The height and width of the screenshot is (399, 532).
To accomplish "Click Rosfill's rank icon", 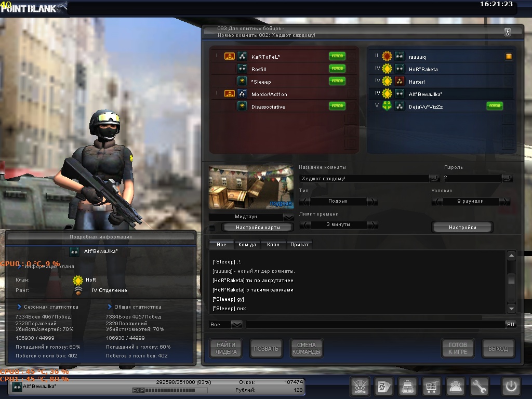I will coord(242,69).
